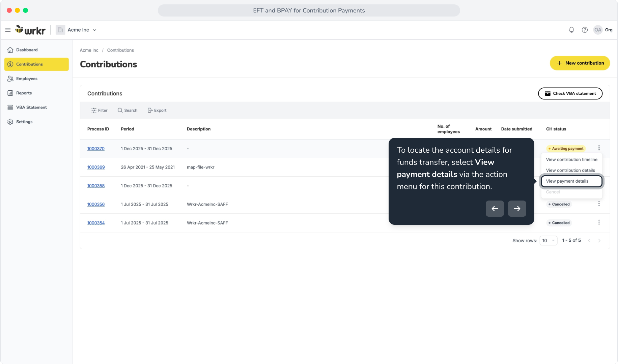This screenshot has width=618, height=364.
Task: Choose View contribution timeline
Action: pyautogui.click(x=571, y=160)
